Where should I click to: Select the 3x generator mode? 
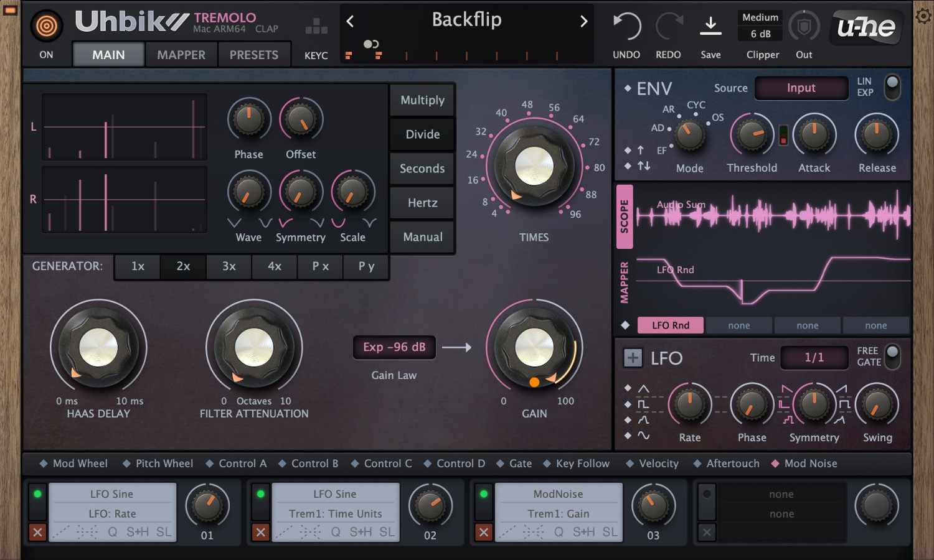click(229, 266)
